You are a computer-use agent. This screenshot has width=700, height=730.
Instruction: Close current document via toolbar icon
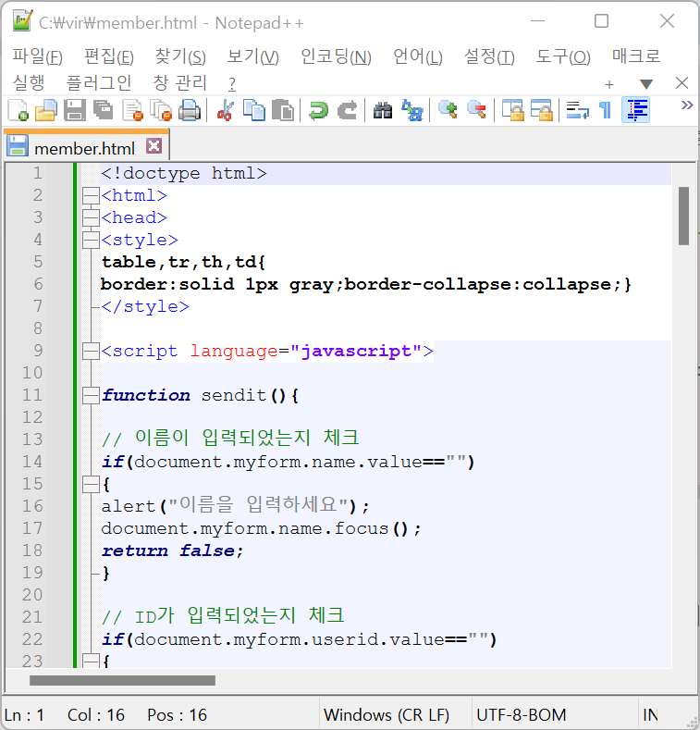(x=132, y=111)
